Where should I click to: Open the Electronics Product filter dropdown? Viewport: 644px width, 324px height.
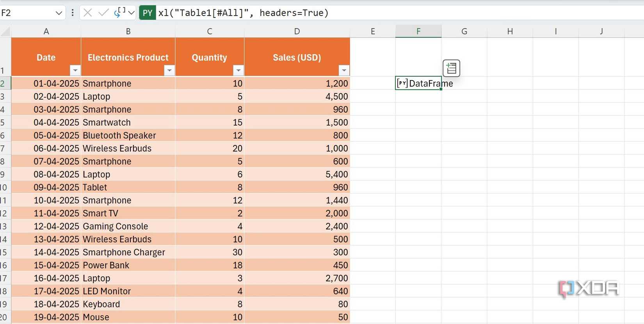169,70
